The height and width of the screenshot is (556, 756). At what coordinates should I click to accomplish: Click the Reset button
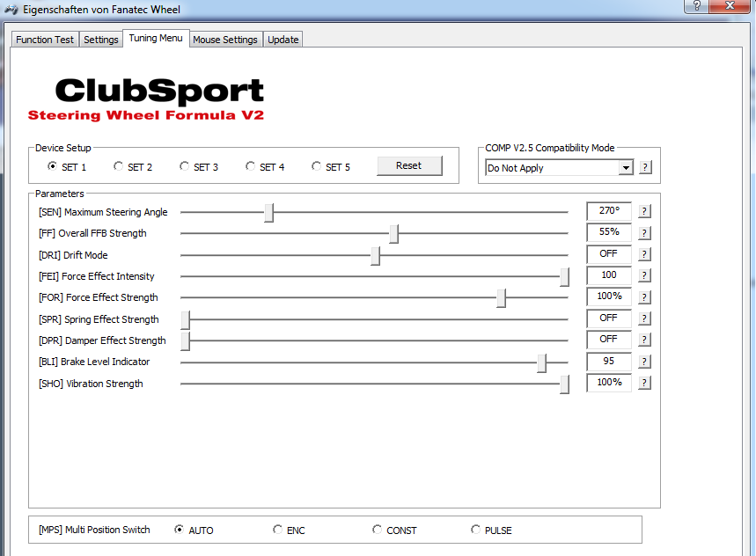[409, 165]
